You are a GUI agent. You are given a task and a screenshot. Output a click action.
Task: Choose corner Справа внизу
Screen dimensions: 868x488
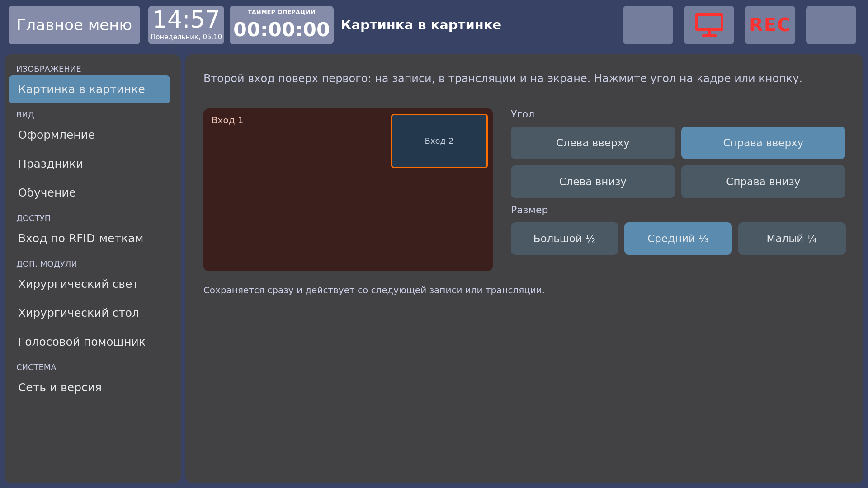click(x=763, y=182)
